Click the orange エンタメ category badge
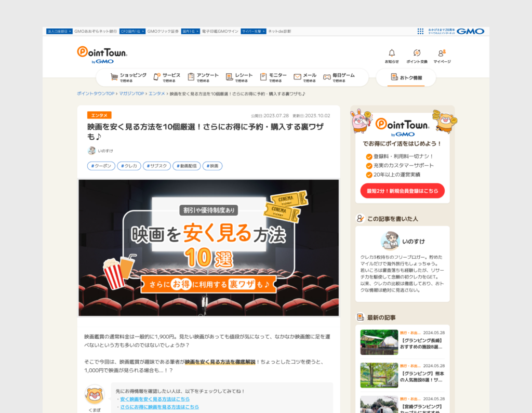 pyautogui.click(x=99, y=115)
